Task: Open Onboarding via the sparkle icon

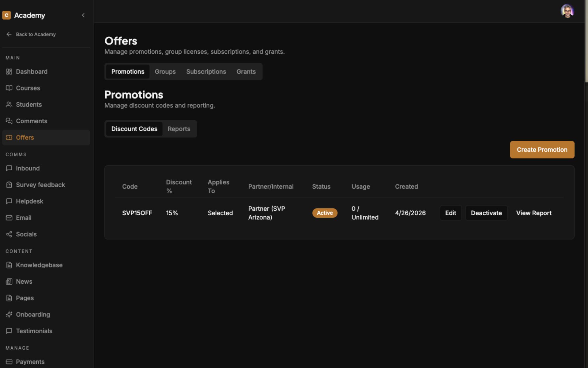Action: 9,314
